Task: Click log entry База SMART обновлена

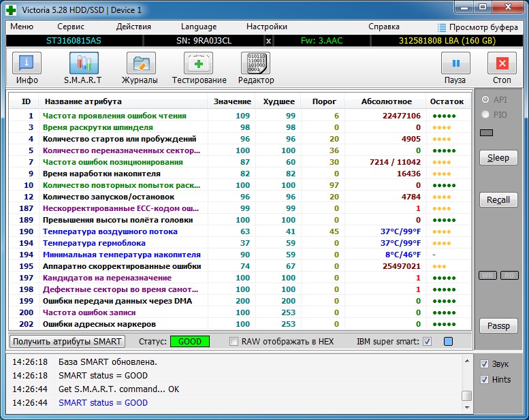Action: [x=108, y=362]
